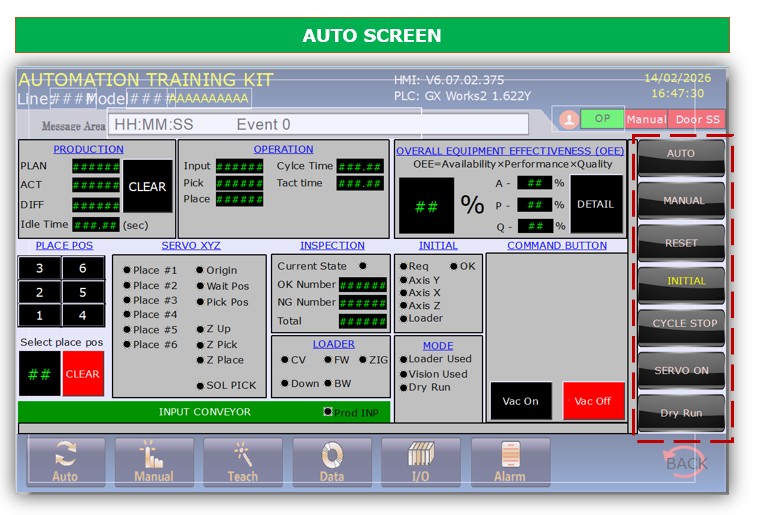The image size is (759, 515).
Task: Click the Place #1 indicator lamp
Action: pyautogui.click(x=127, y=270)
